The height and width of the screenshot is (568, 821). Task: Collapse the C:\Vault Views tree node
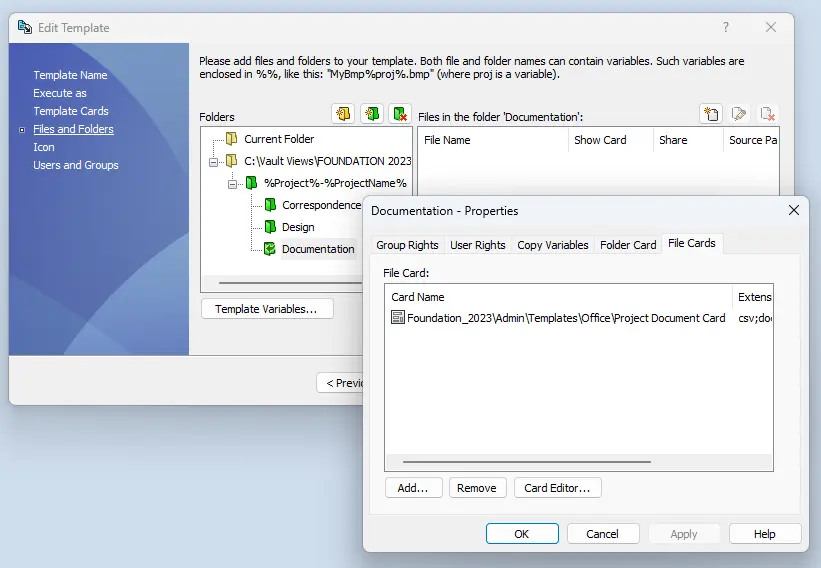(214, 161)
